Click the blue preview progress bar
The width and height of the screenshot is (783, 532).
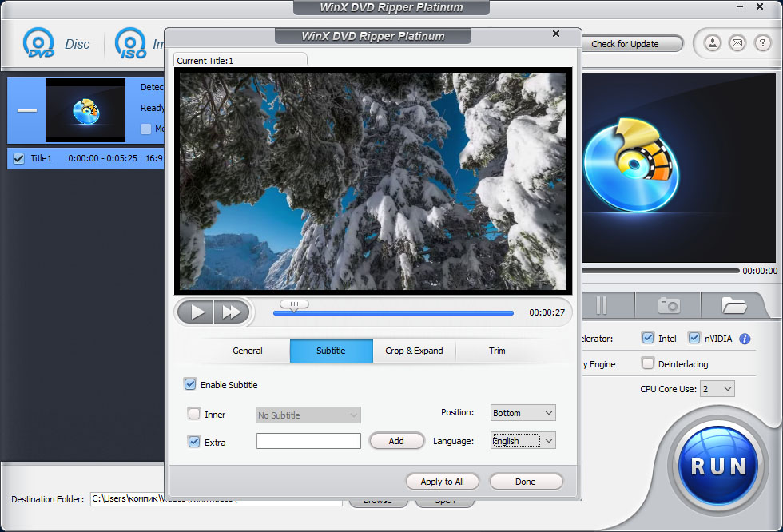click(393, 313)
